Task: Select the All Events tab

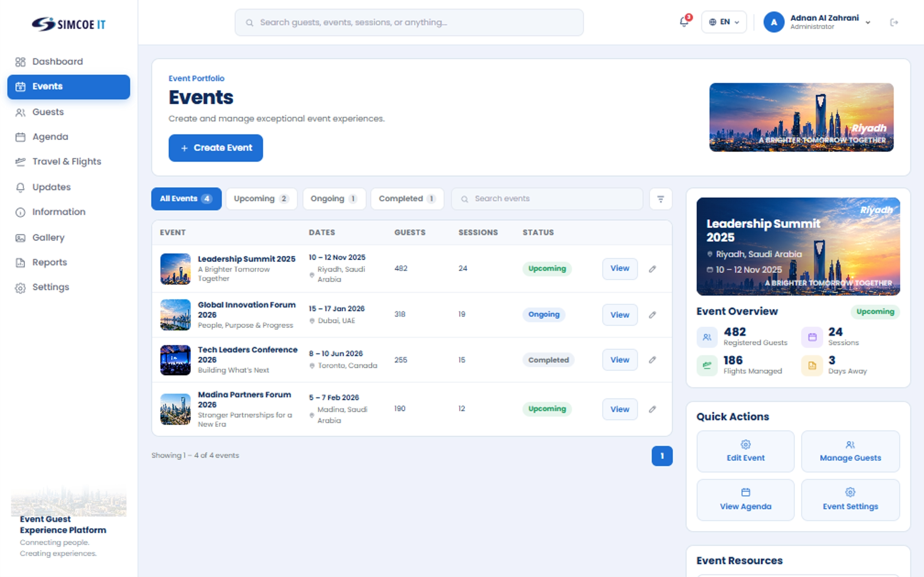Action: pyautogui.click(x=186, y=199)
